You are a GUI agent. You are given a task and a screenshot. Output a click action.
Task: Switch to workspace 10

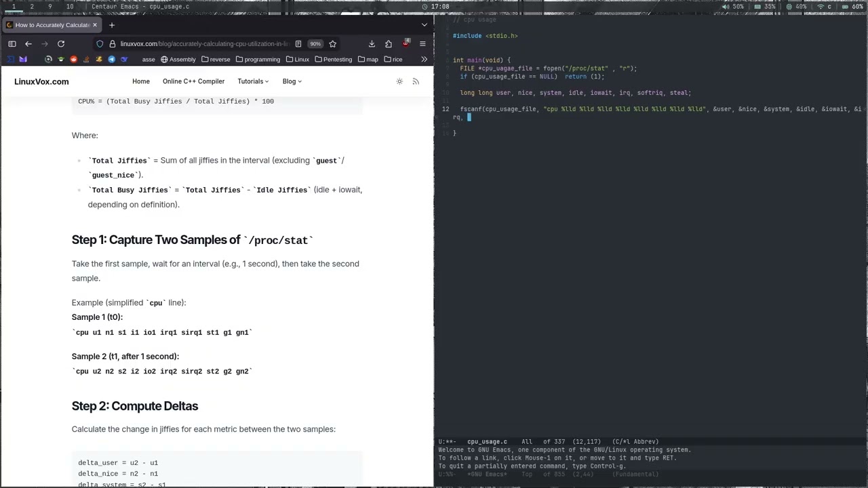click(x=71, y=6)
